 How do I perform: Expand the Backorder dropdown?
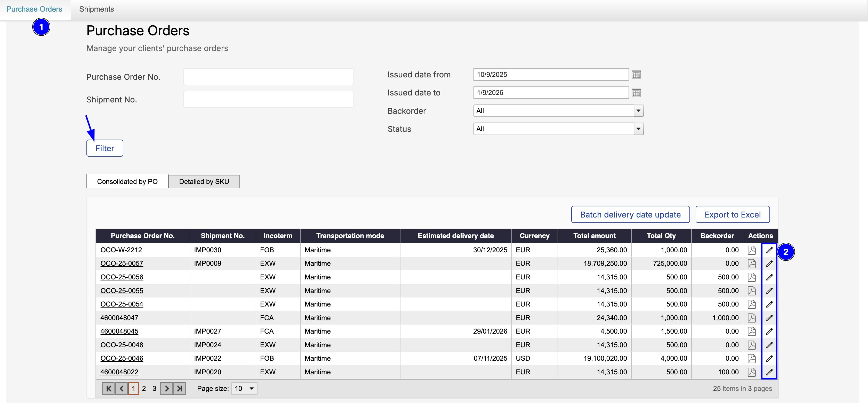click(x=638, y=111)
